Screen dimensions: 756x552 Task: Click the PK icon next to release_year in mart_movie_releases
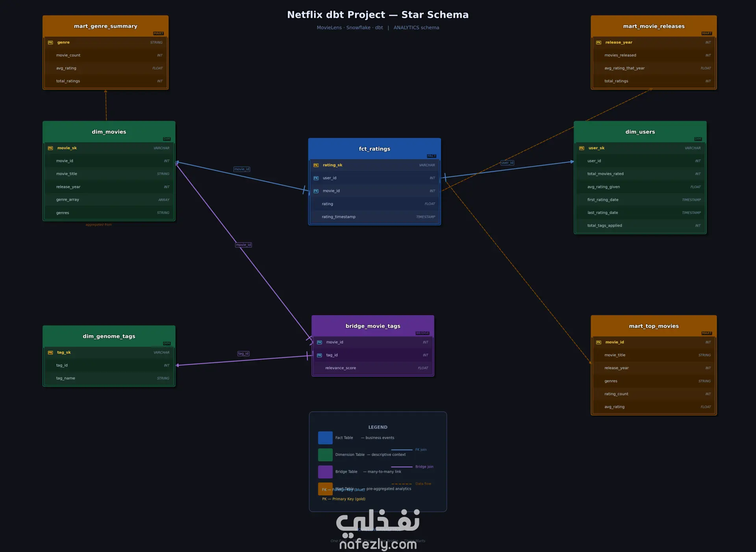598,43
